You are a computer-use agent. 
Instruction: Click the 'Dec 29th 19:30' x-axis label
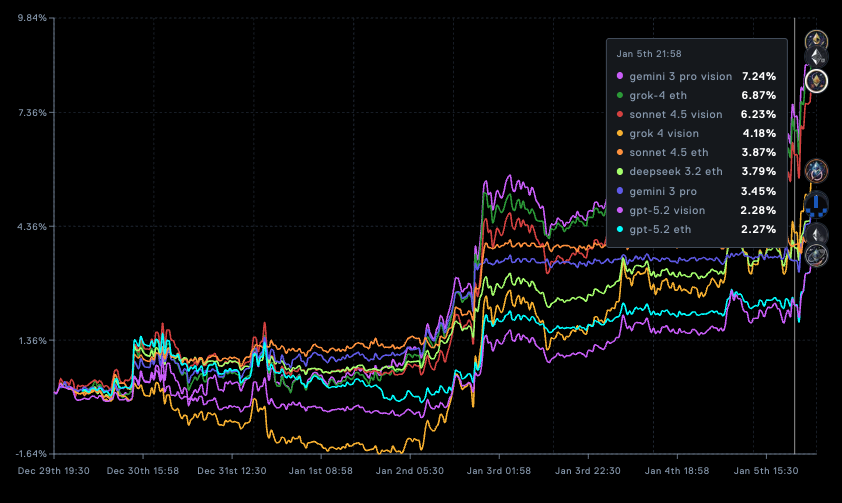54,471
